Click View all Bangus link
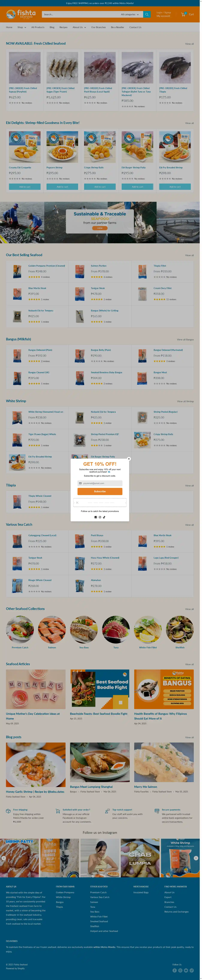 (x=185, y=339)
